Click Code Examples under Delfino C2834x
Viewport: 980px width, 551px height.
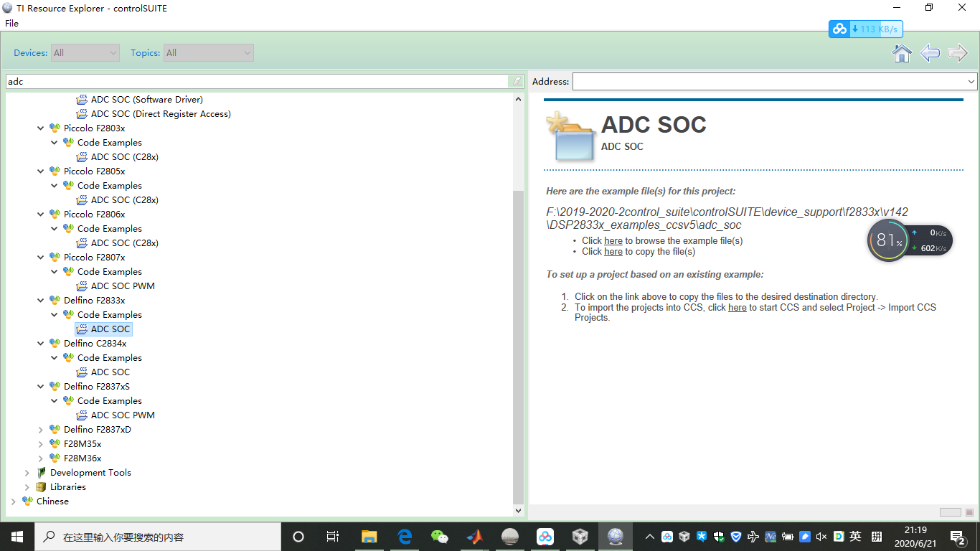110,358
